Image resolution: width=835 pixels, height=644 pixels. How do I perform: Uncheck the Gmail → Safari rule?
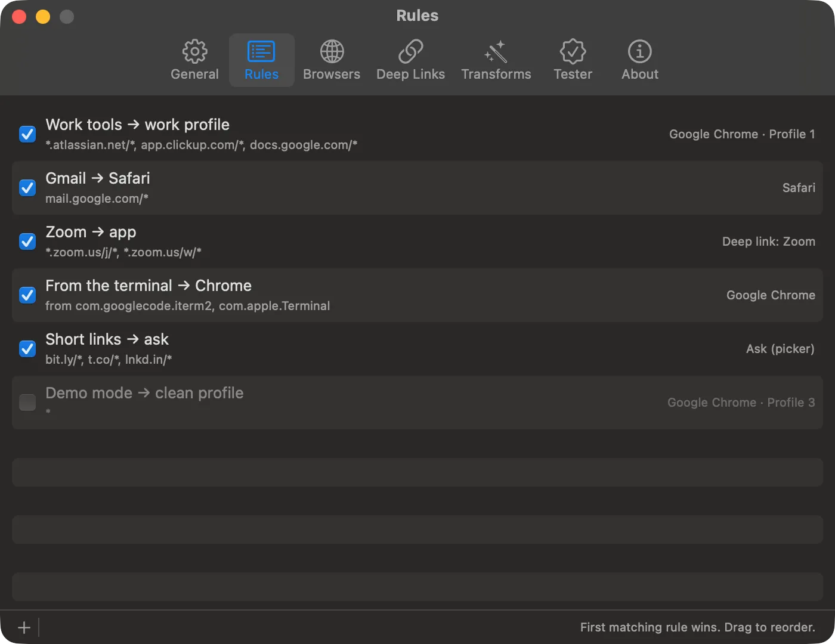[x=27, y=188]
